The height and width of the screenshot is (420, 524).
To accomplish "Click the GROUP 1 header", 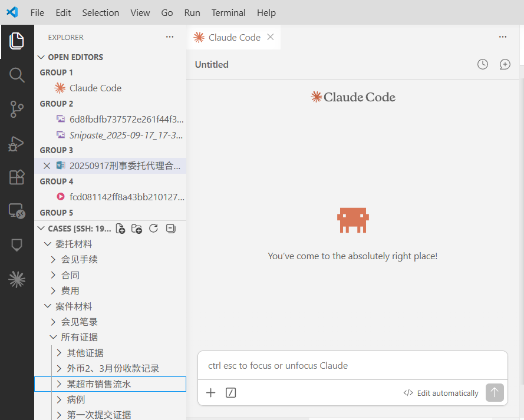I will point(56,72).
